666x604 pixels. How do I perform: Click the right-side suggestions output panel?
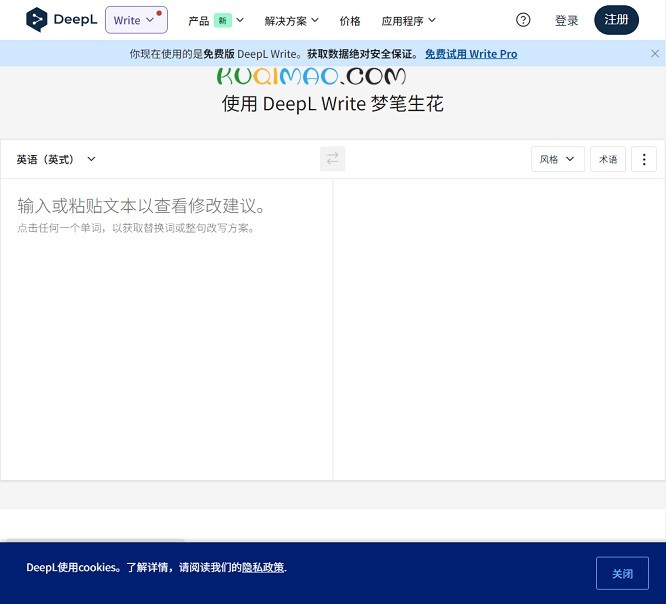click(499, 329)
